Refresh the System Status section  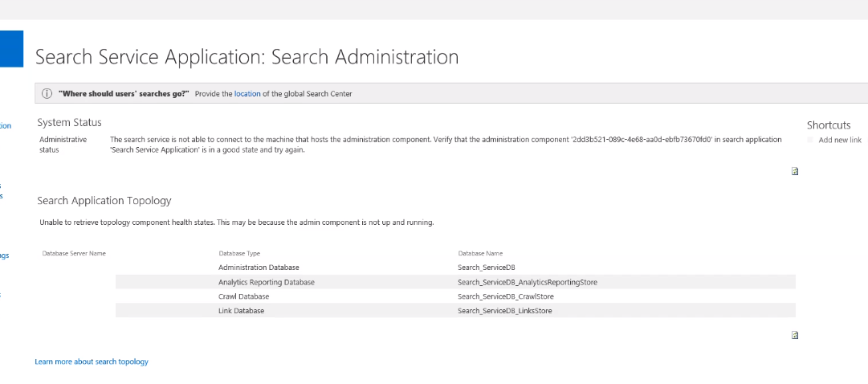tap(795, 170)
